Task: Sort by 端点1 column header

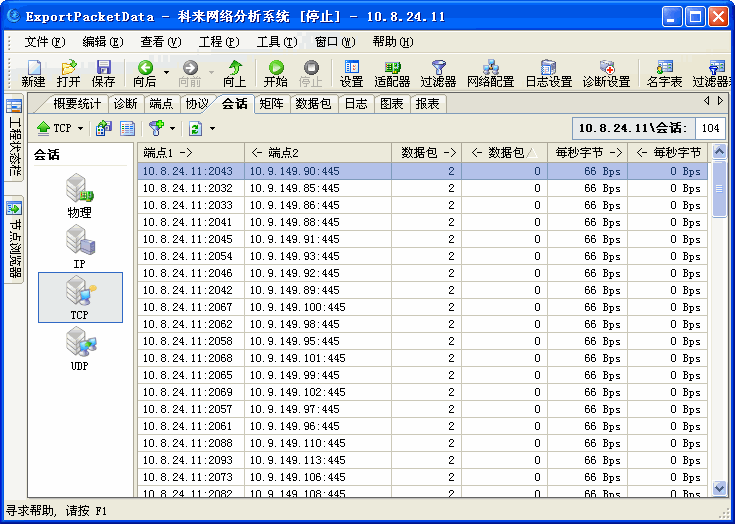Action: click(190, 152)
